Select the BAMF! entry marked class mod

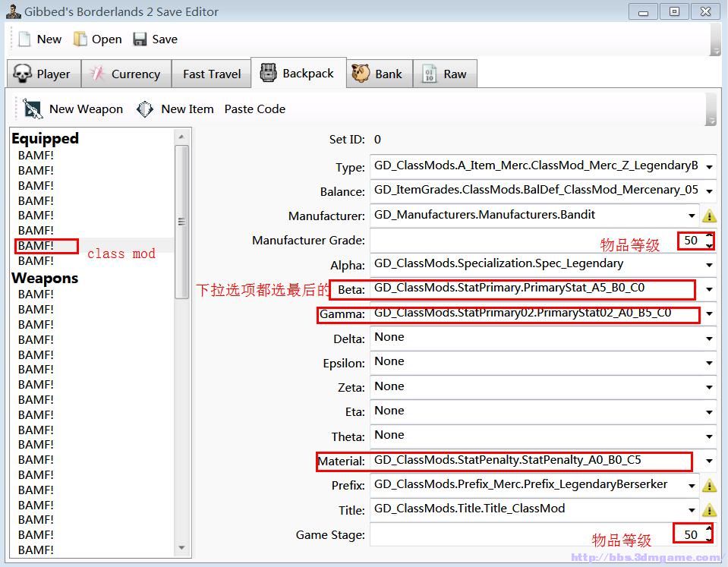point(35,245)
